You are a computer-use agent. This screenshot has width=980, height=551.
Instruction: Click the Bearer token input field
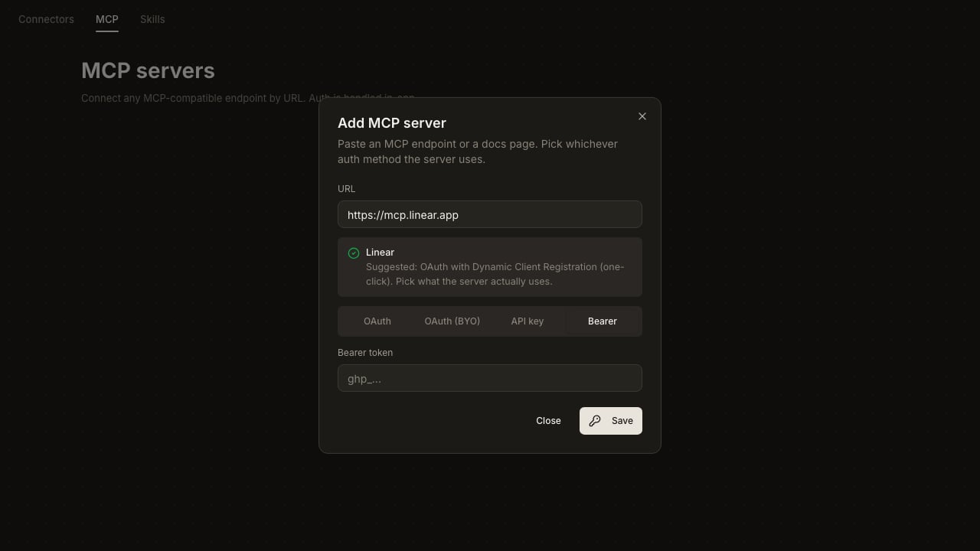[490, 378]
